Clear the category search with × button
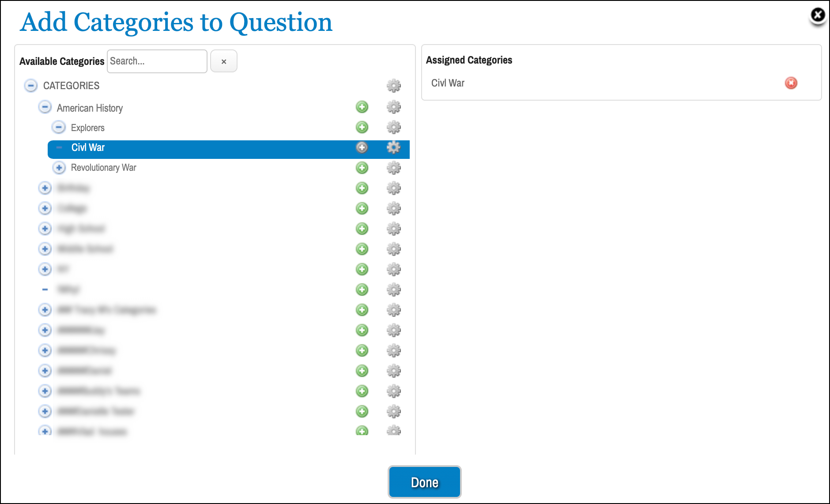 (224, 61)
